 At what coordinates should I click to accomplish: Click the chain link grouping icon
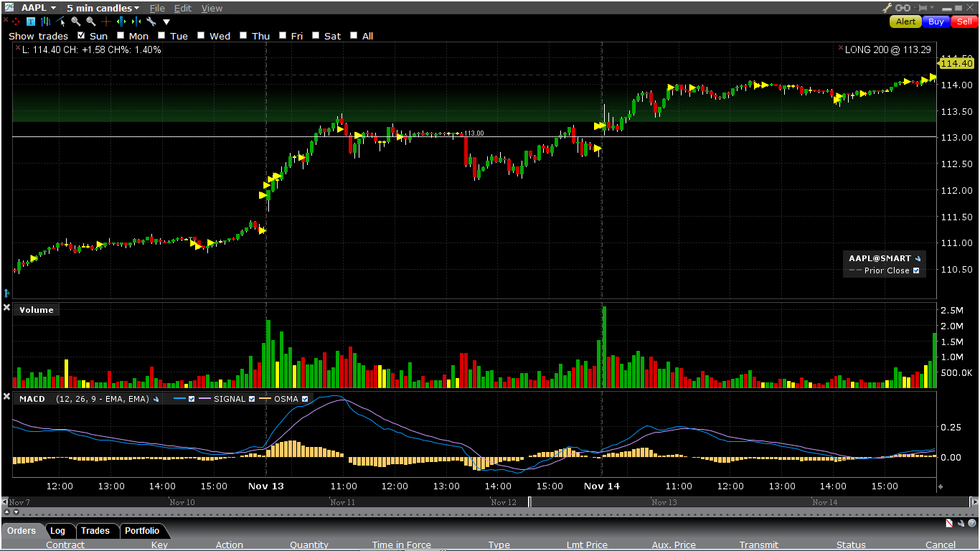(902, 8)
